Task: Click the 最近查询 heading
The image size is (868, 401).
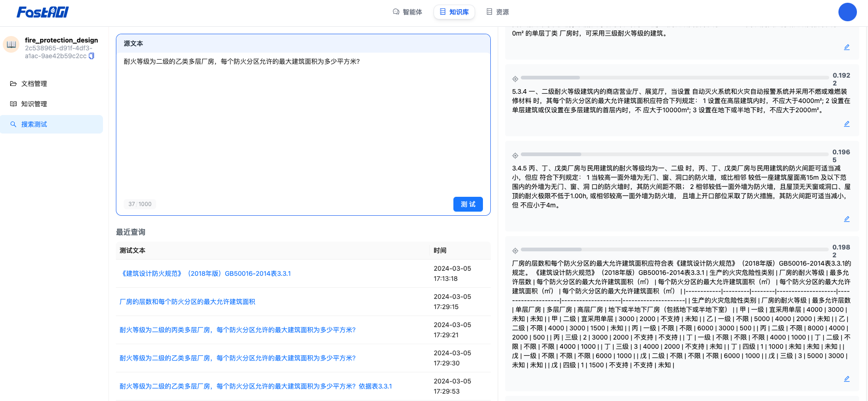Action: 131,232
